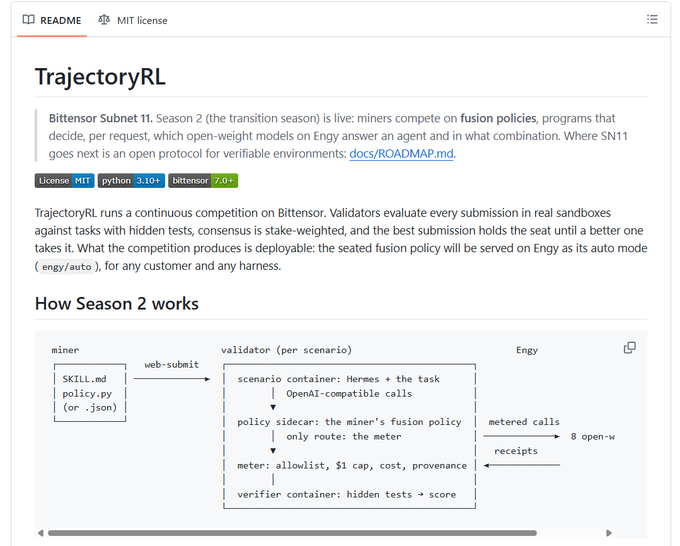This screenshot has width=680, height=546.
Task: Click the code block's horizontal scrollbar thumb
Action: tap(292, 533)
